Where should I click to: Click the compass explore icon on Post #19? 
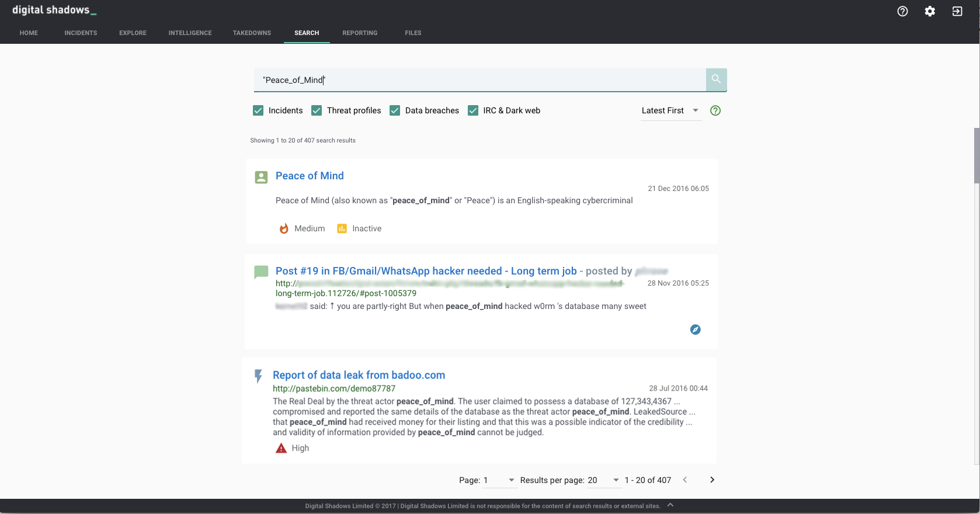(695, 329)
